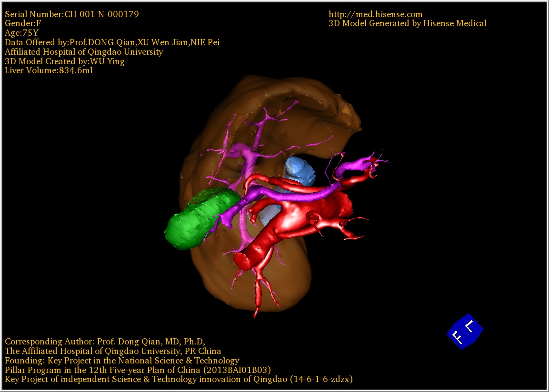Click 'Affiliated Hospital of Qingdao University' top line
The height and width of the screenshot is (392, 549).
84,52
